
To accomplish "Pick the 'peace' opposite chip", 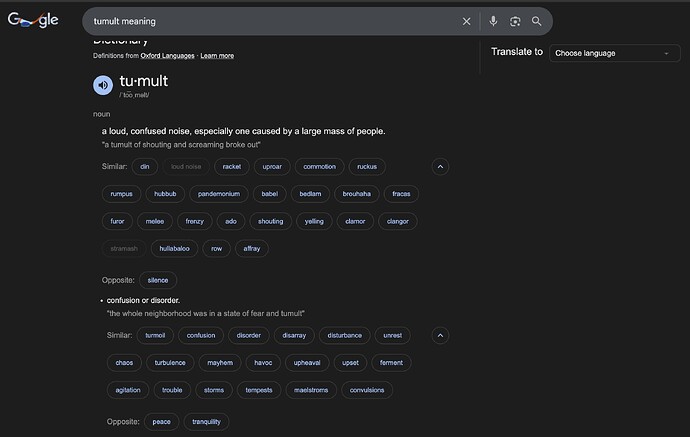I will pyautogui.click(x=161, y=422).
